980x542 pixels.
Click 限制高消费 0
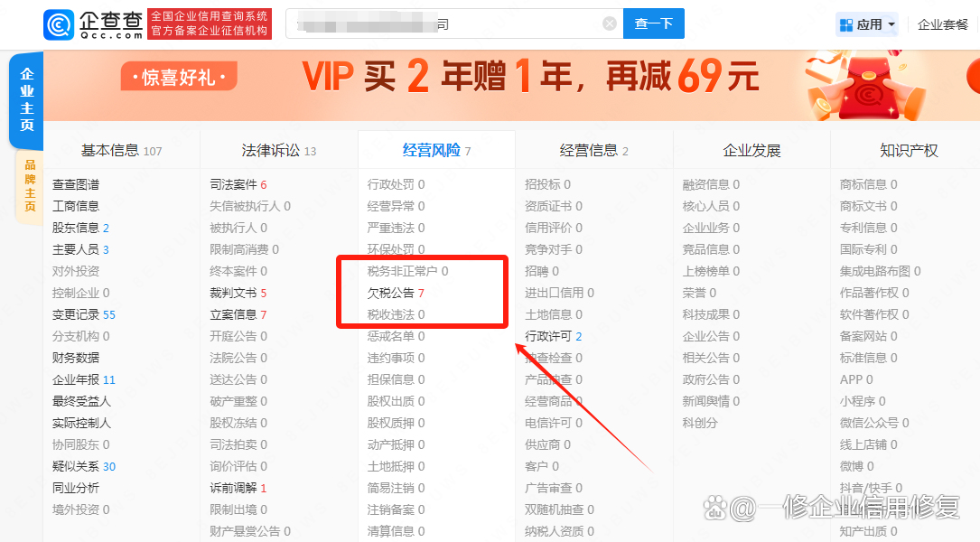(245, 249)
